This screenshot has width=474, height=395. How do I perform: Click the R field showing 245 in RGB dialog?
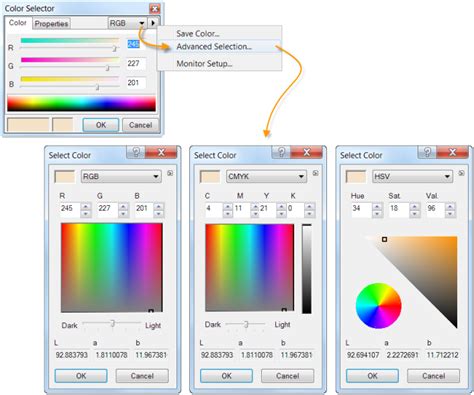point(70,210)
